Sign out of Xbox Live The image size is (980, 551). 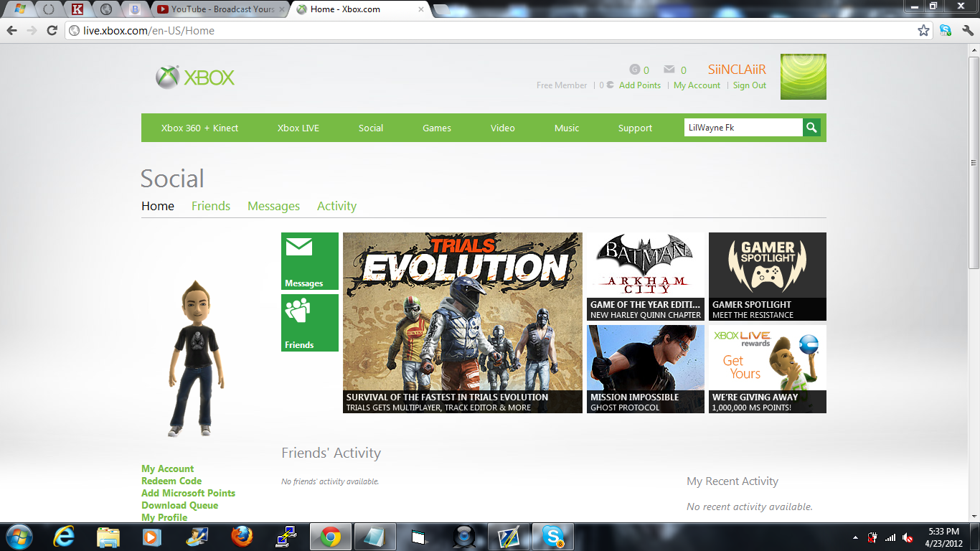pyautogui.click(x=750, y=85)
